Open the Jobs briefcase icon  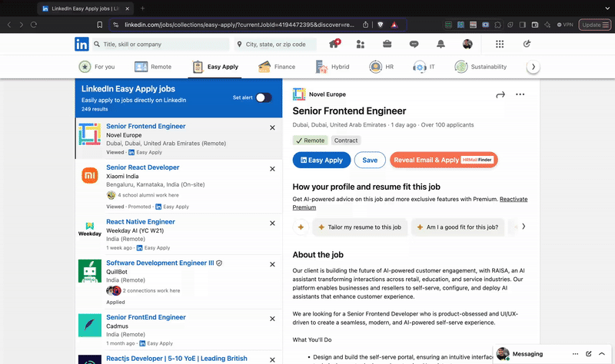[x=387, y=44]
